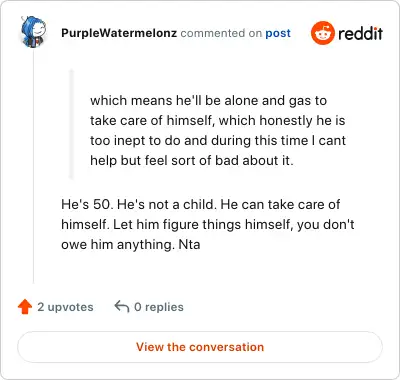Open PurpleWatermelonz's avatar image

pos(33,32)
